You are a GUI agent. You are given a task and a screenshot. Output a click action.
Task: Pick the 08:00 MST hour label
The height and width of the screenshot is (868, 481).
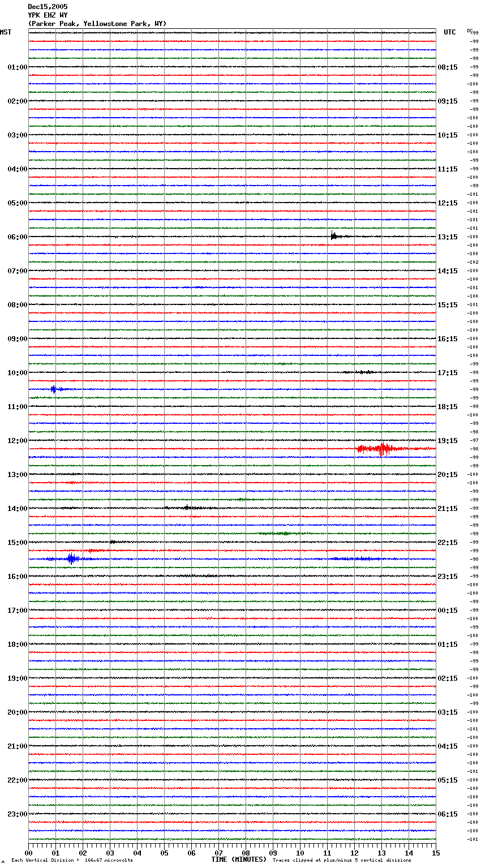(x=18, y=305)
